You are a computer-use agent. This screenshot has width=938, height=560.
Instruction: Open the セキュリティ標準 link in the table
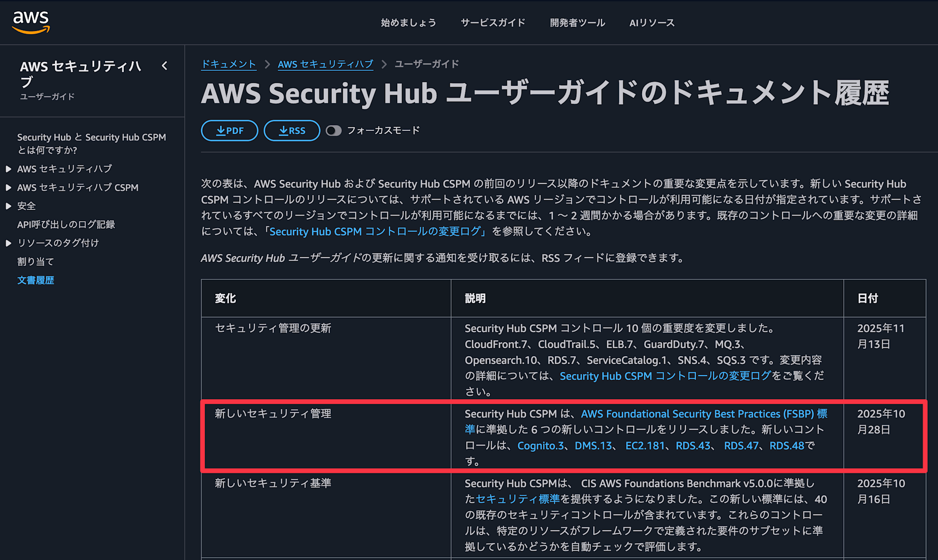coord(518,499)
